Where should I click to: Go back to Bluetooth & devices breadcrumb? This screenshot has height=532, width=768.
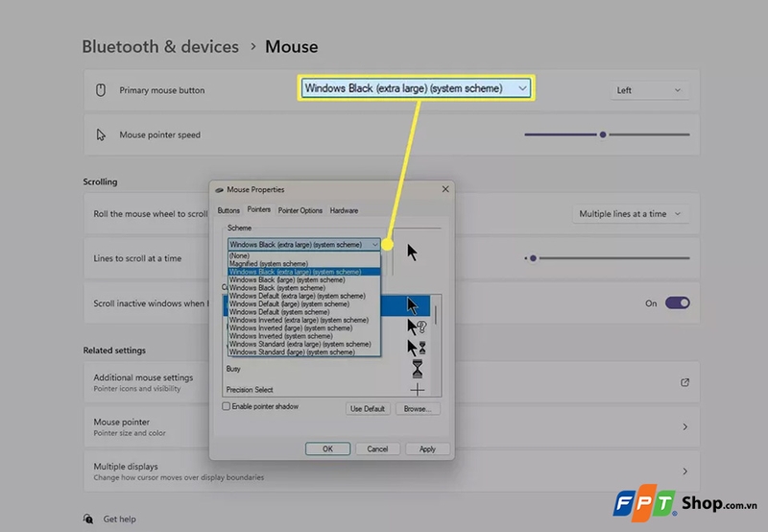click(x=160, y=46)
